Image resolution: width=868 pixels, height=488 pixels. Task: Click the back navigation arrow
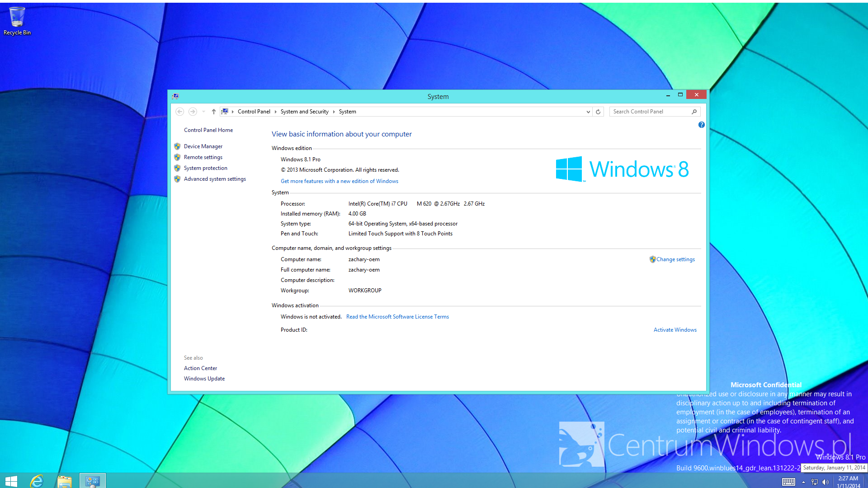[x=179, y=112]
